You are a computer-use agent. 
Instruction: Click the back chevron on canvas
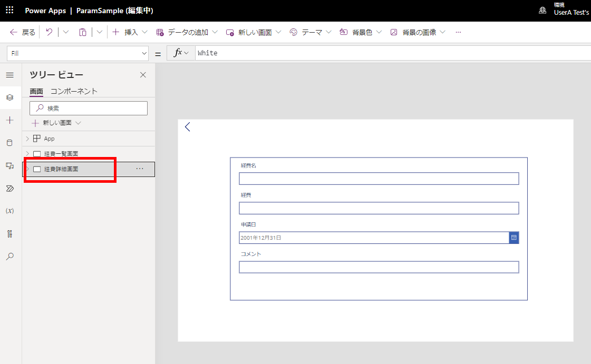click(x=187, y=127)
